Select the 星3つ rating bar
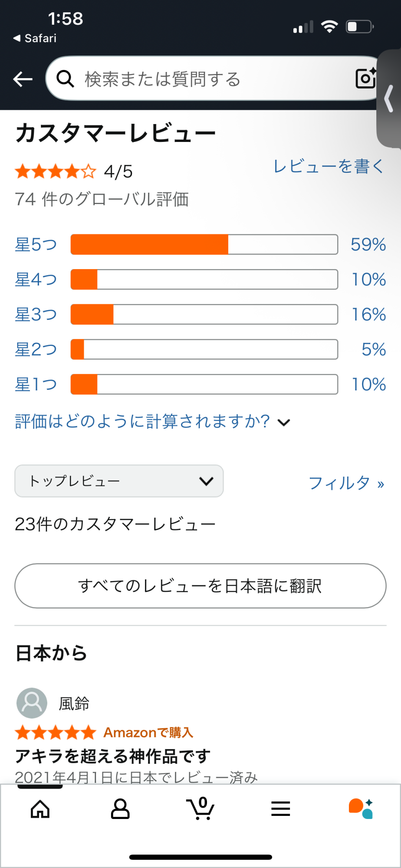Screen dimensions: 401x868 (x=204, y=315)
